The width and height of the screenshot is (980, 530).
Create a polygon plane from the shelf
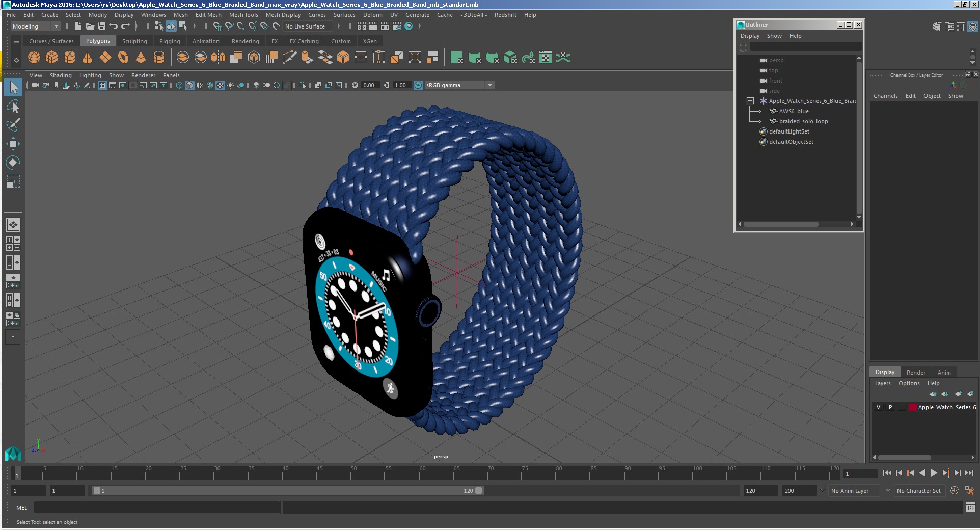point(105,58)
